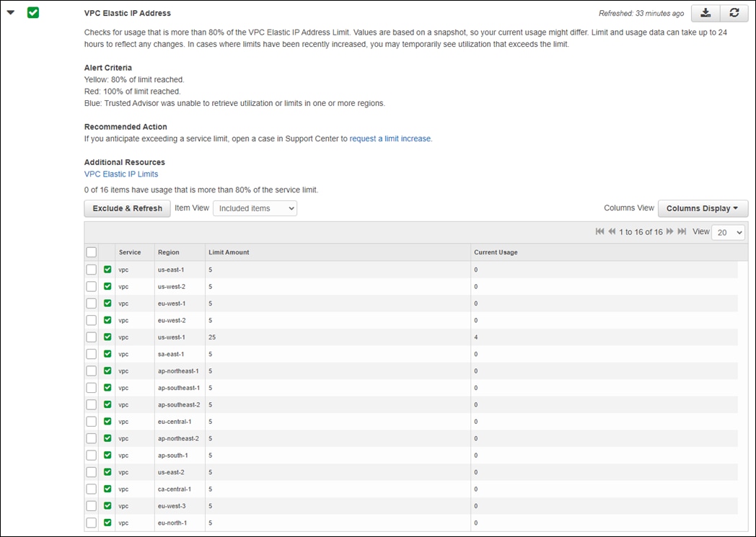Check the us-west-1 row checkbox
This screenshot has height=537, width=756.
[91, 337]
